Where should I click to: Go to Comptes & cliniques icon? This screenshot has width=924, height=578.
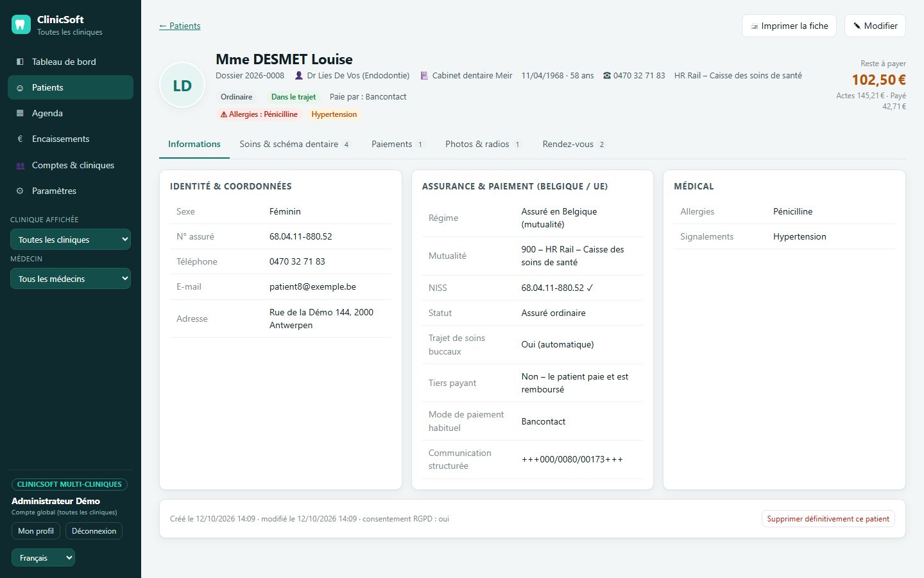point(20,165)
